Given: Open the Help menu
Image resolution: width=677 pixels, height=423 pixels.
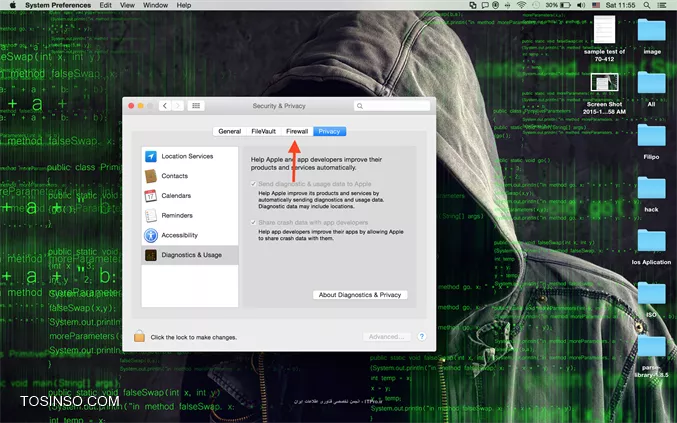Looking at the screenshot, I should tap(183, 5).
